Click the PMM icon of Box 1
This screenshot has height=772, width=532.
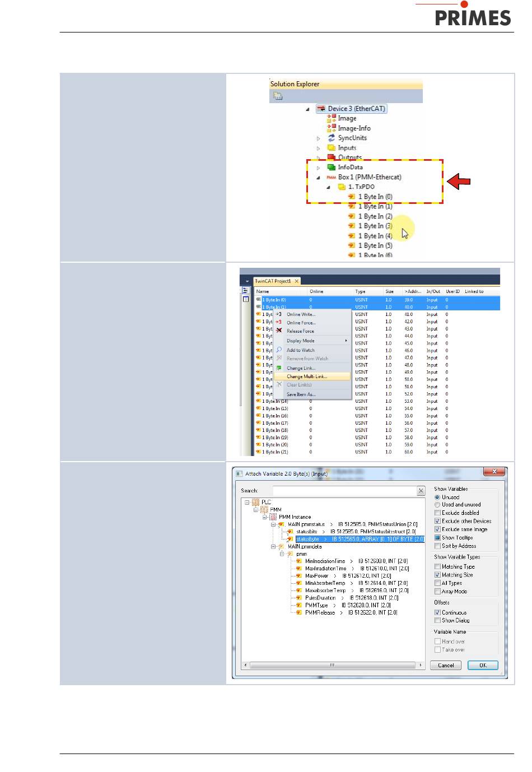(x=332, y=177)
